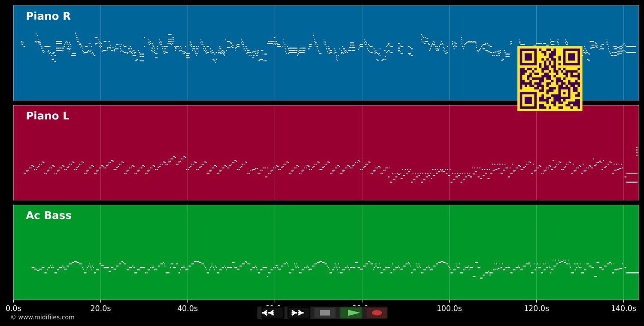Click the 20.0s time axis label
This screenshot has height=326, width=644.
(x=100, y=308)
